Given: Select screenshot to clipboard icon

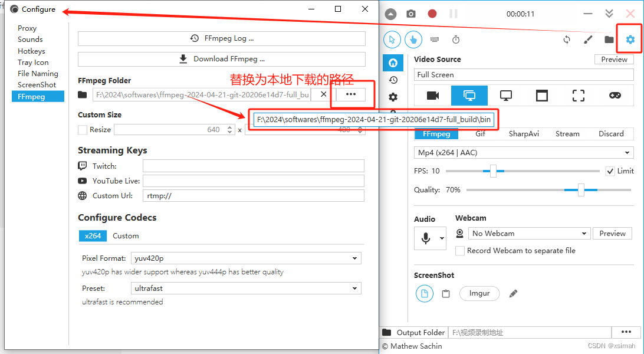Looking at the screenshot, I should [446, 294].
